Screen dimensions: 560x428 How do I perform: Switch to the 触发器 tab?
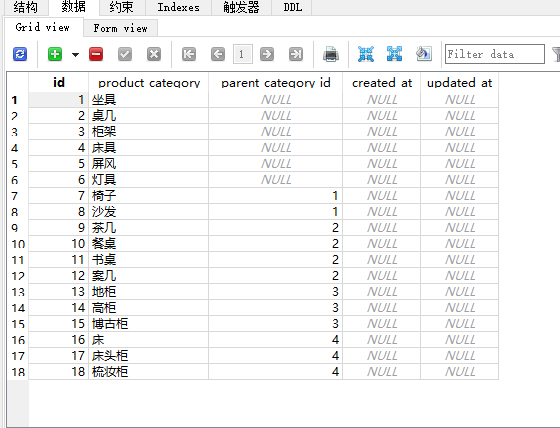pos(241,7)
